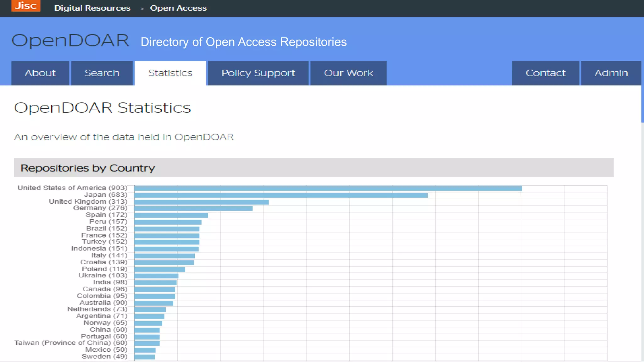644x362 pixels.
Task: Click the Repositories by Country section header
Action: tap(314, 168)
